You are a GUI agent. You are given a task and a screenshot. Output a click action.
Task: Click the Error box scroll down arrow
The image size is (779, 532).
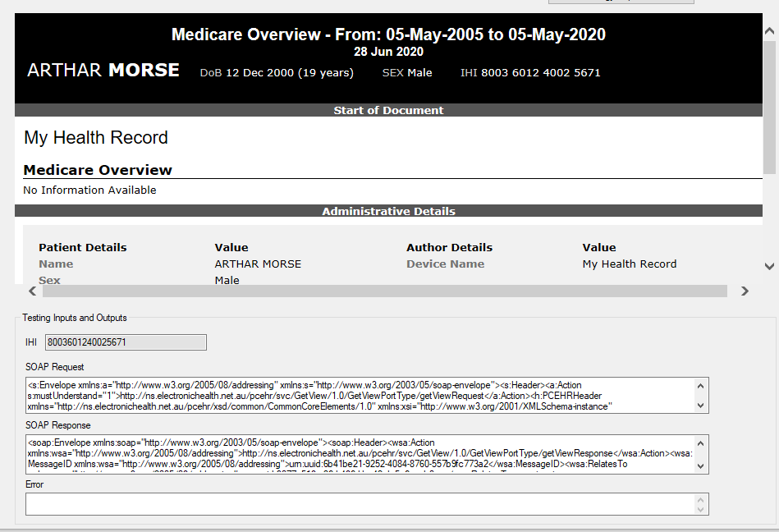pyautogui.click(x=700, y=509)
